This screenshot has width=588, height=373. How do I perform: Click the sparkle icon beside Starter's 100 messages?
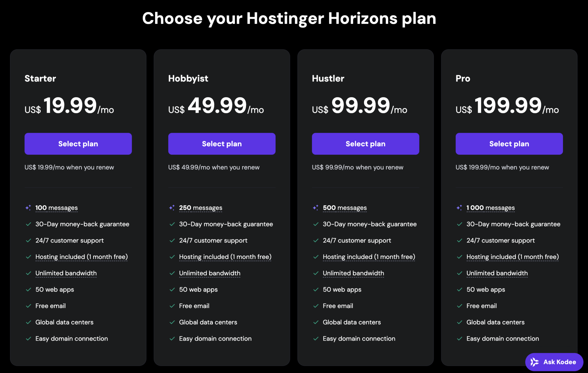[28, 207]
